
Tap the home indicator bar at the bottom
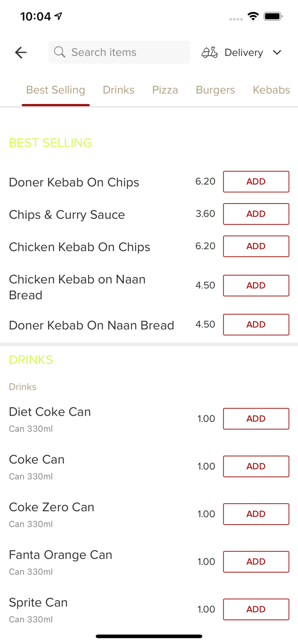coord(149,636)
